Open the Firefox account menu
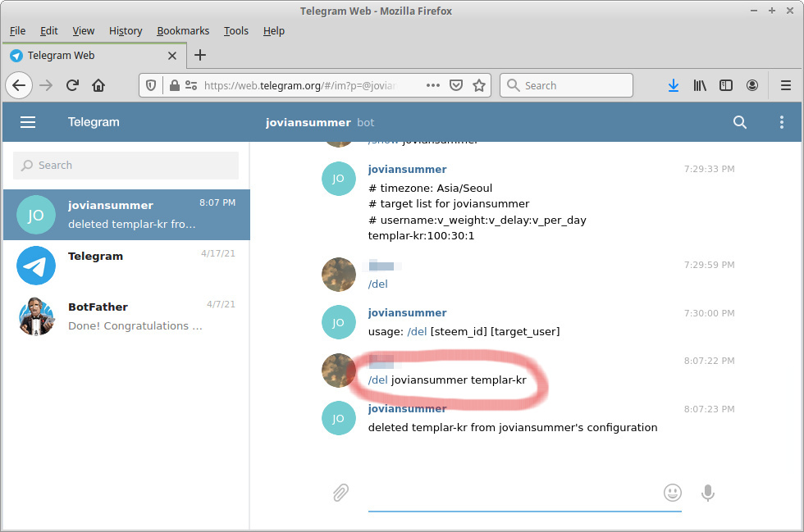The width and height of the screenshot is (804, 532). coord(751,85)
